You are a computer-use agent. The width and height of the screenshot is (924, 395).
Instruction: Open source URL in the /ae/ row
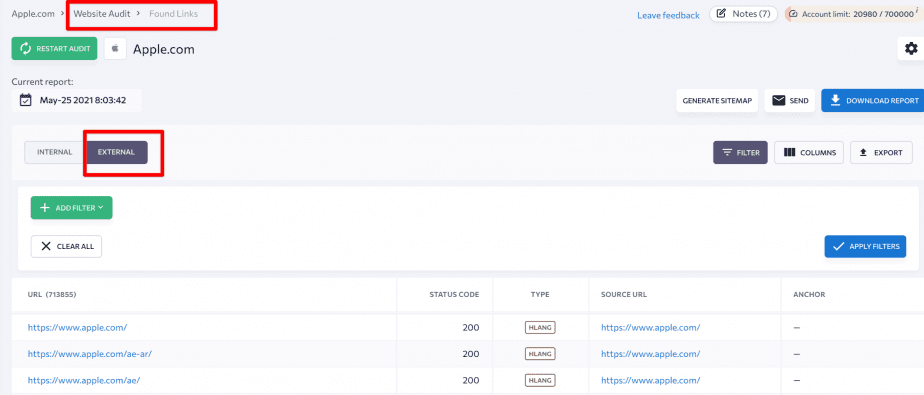(651, 380)
